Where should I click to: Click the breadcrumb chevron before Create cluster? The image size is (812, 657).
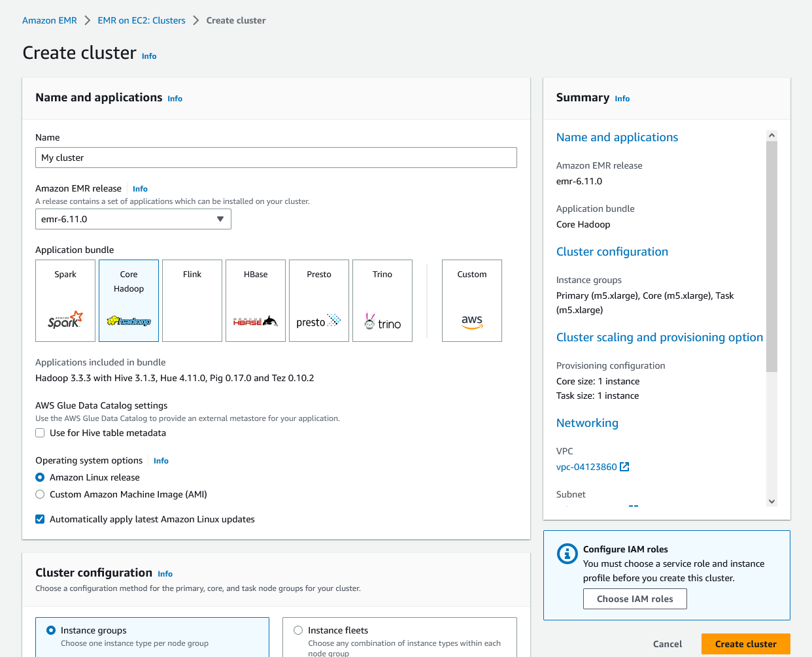point(196,20)
